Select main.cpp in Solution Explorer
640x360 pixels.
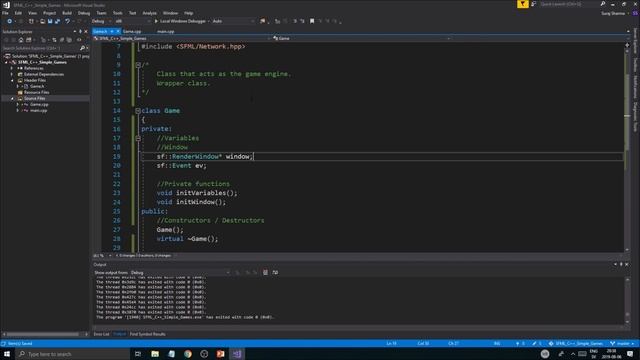point(38,111)
